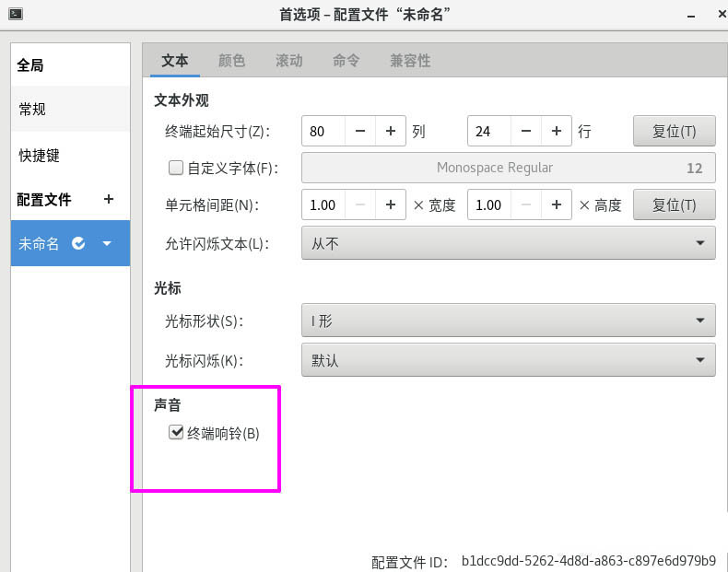Click the height spacing field before × 高度

[x=489, y=204]
